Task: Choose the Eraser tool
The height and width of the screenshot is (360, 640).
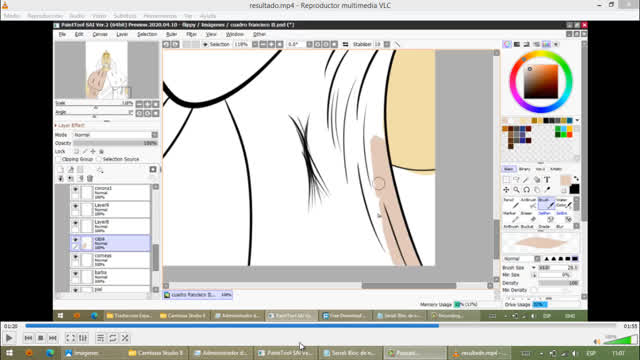Action: pos(529,217)
